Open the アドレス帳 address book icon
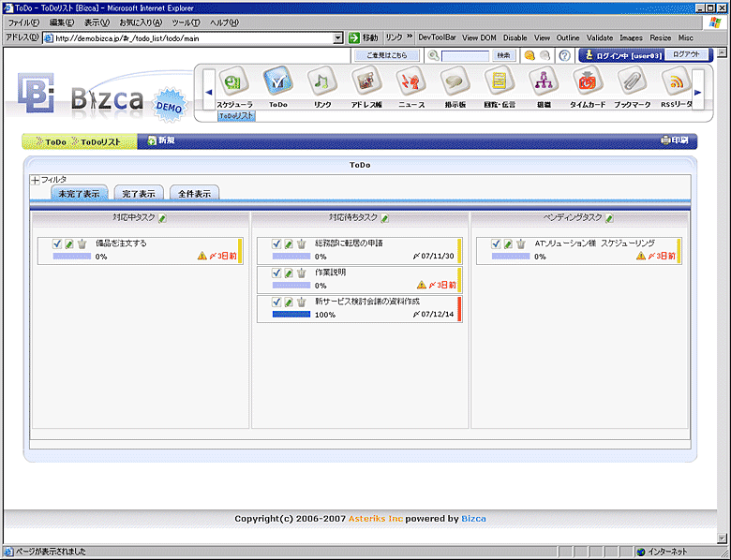 366,81
